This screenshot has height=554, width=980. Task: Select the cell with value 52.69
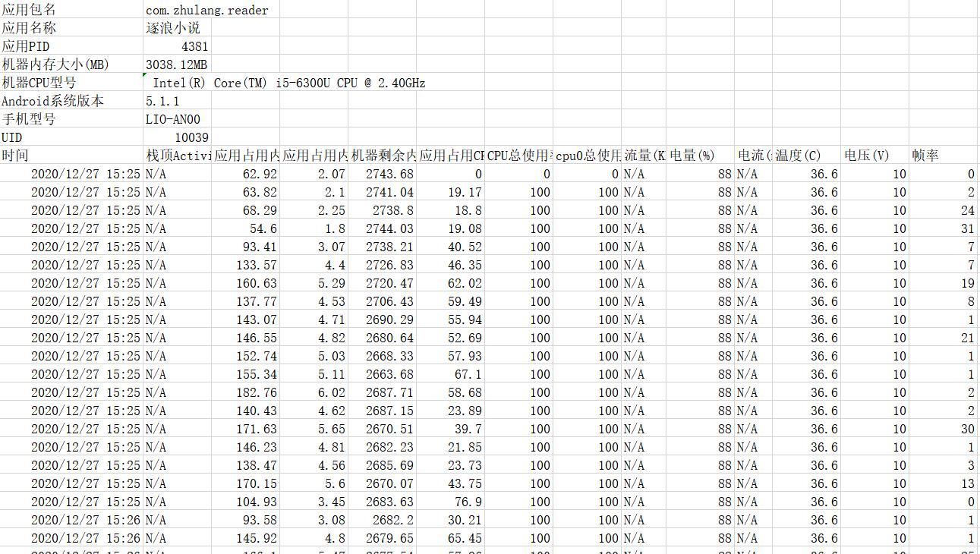click(x=451, y=338)
